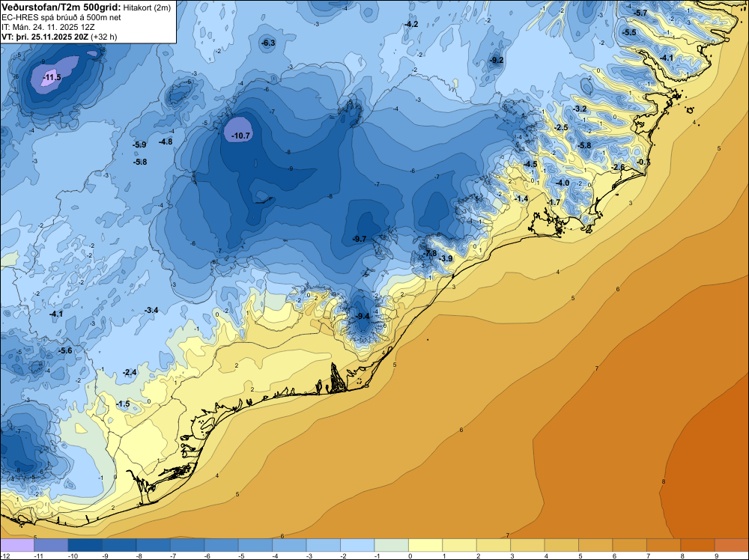Screen dimensions: 749x560
Task: Pick the orange legend swatch between 6 and 7
Action: click(x=630, y=545)
